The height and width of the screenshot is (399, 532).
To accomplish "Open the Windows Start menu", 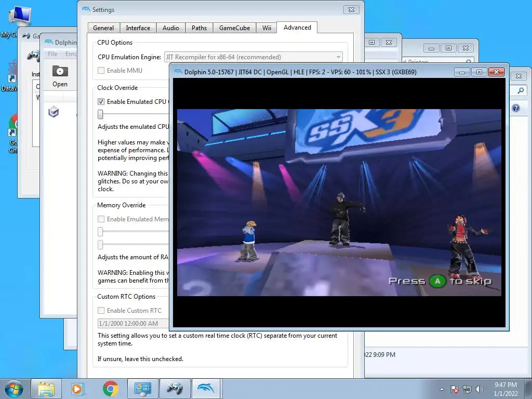I will point(14,389).
